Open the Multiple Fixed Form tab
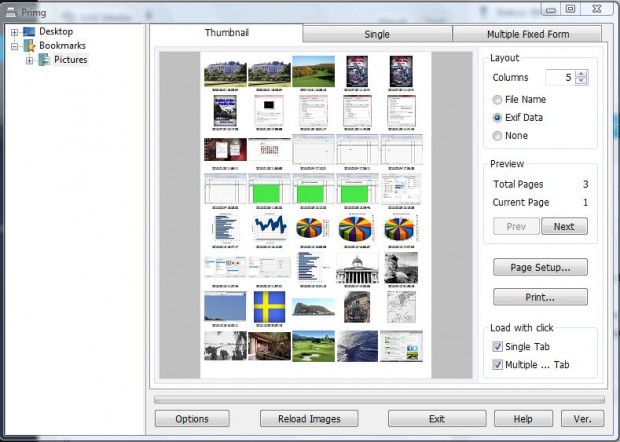Image resolution: width=620 pixels, height=442 pixels. [528, 34]
